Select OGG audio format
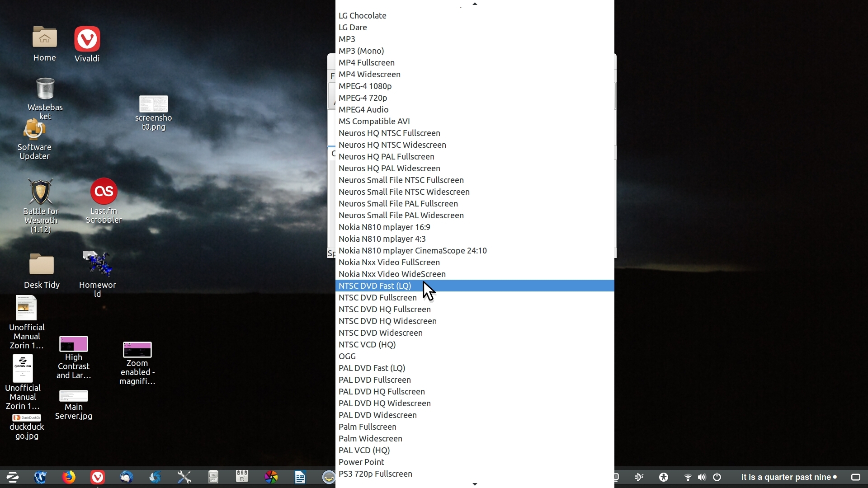Image resolution: width=868 pixels, height=488 pixels. coord(347,356)
